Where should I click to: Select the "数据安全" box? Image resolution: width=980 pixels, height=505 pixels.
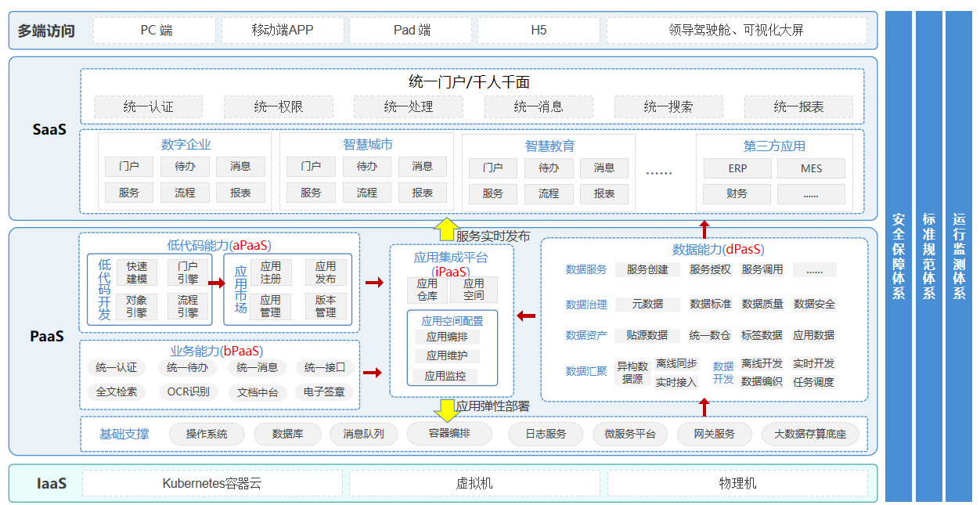pos(814,304)
